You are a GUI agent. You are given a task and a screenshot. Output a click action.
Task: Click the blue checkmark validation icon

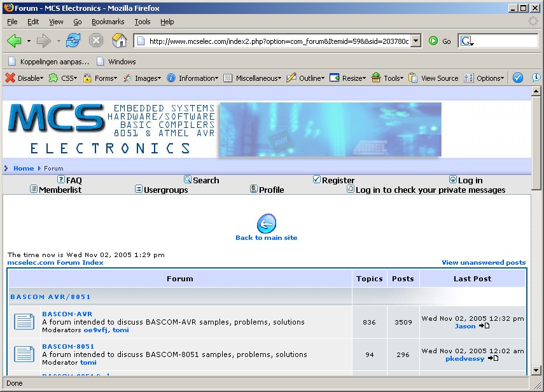[518, 78]
